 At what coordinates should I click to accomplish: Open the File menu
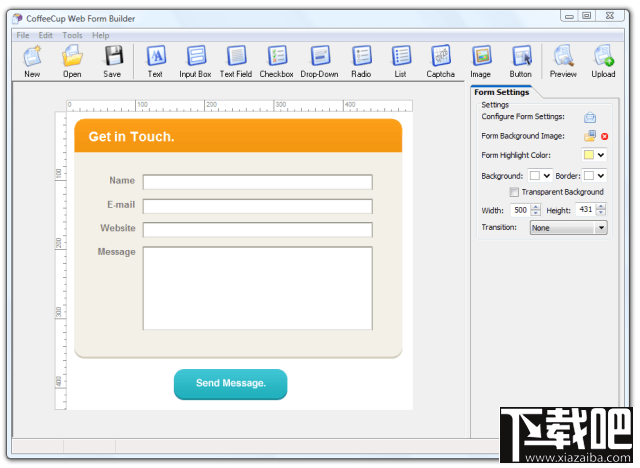pyautogui.click(x=23, y=35)
